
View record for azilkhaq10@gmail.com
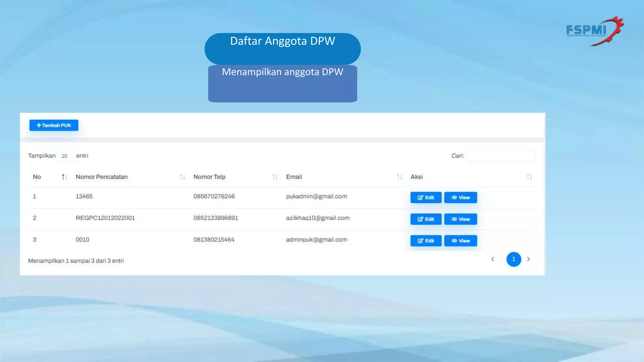(x=460, y=219)
